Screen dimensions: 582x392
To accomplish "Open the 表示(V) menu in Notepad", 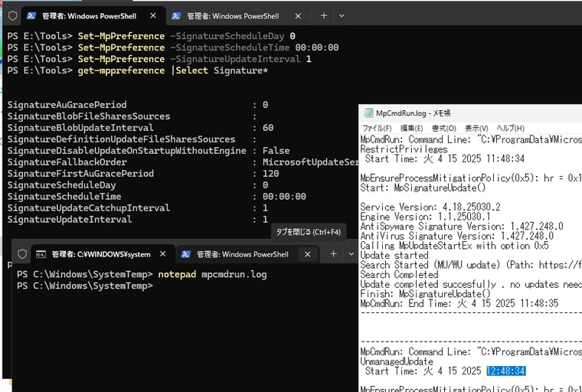I will pyautogui.click(x=476, y=129).
